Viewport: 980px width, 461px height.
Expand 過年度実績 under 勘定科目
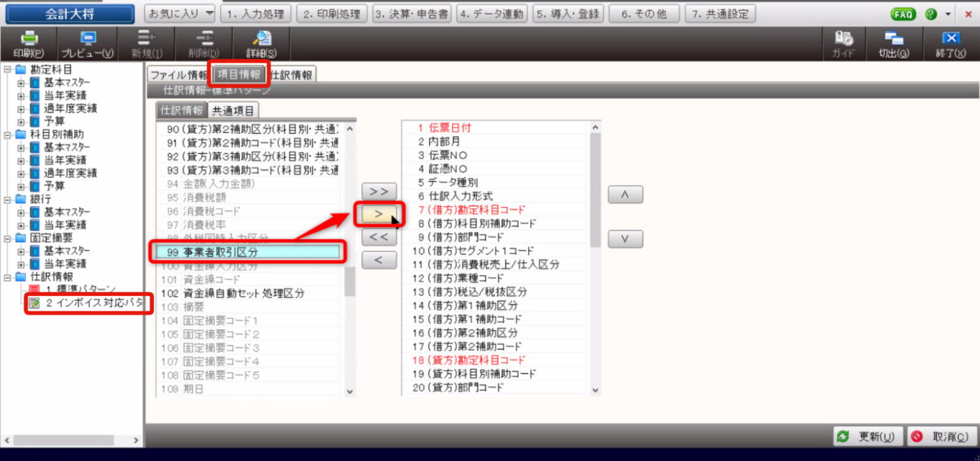click(x=21, y=109)
